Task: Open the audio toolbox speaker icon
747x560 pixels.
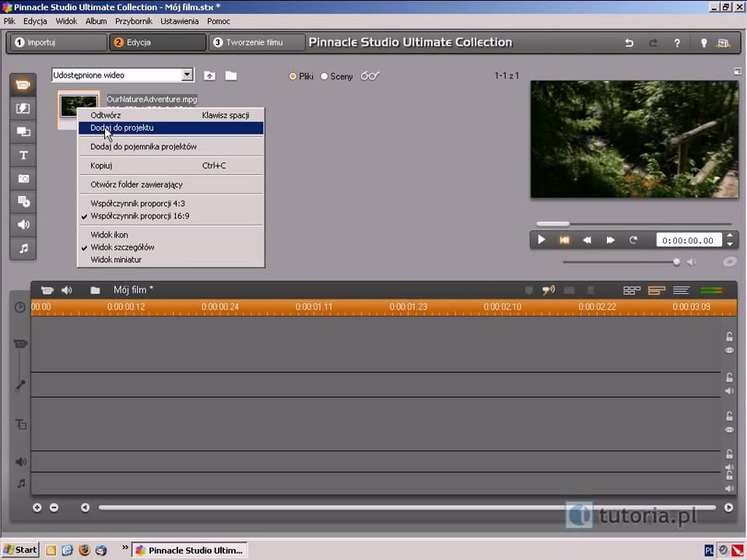Action: click(x=67, y=290)
